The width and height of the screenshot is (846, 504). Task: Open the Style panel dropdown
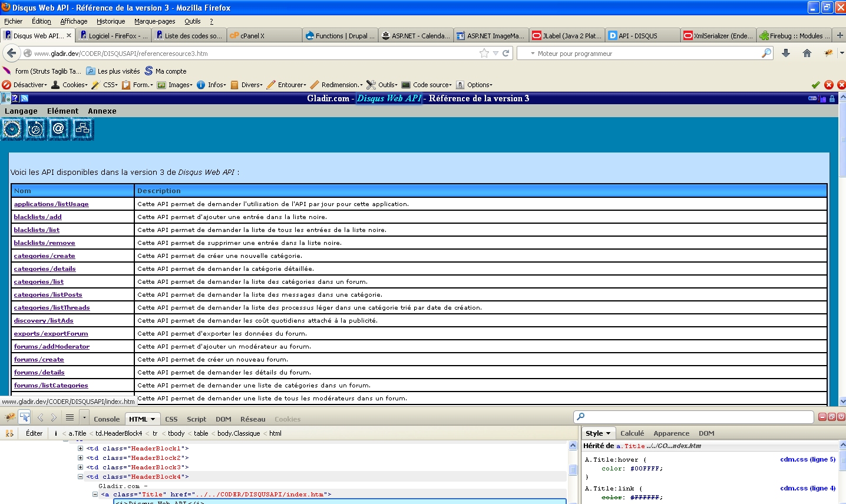click(598, 433)
